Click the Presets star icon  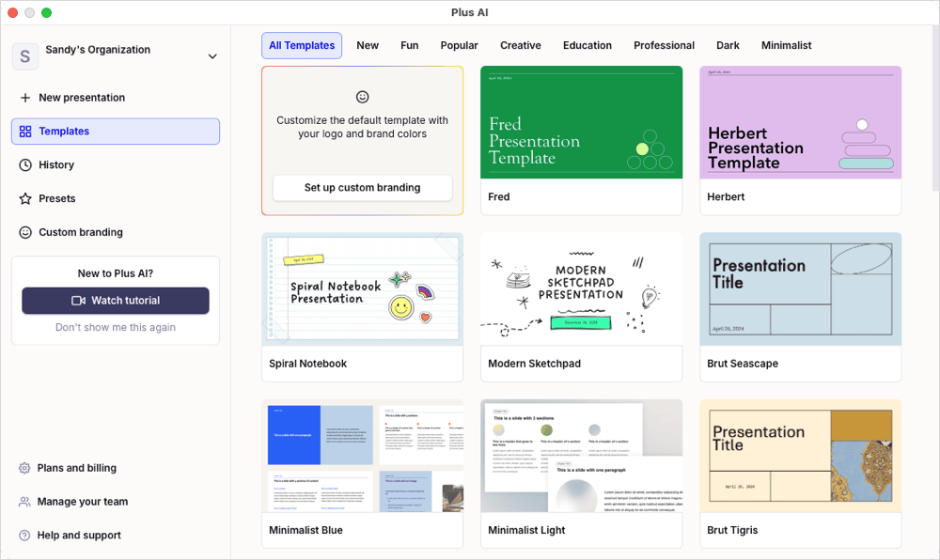coord(25,198)
